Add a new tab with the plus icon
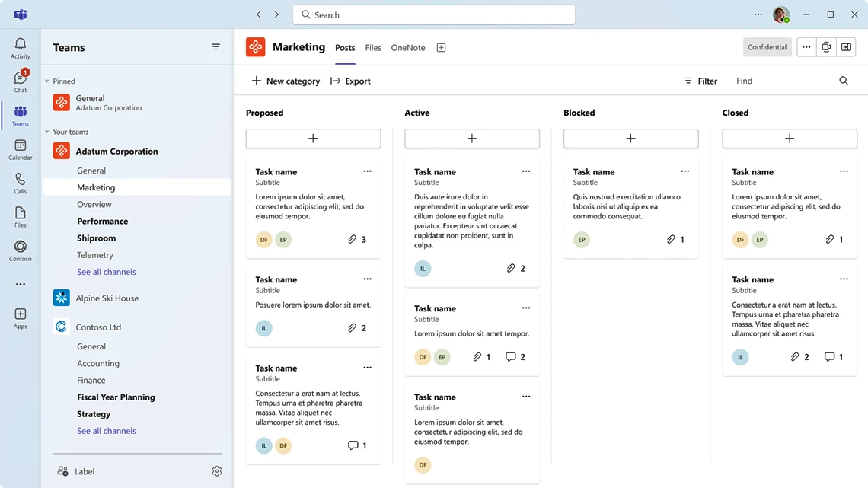The width and height of the screenshot is (868, 488). tap(441, 47)
